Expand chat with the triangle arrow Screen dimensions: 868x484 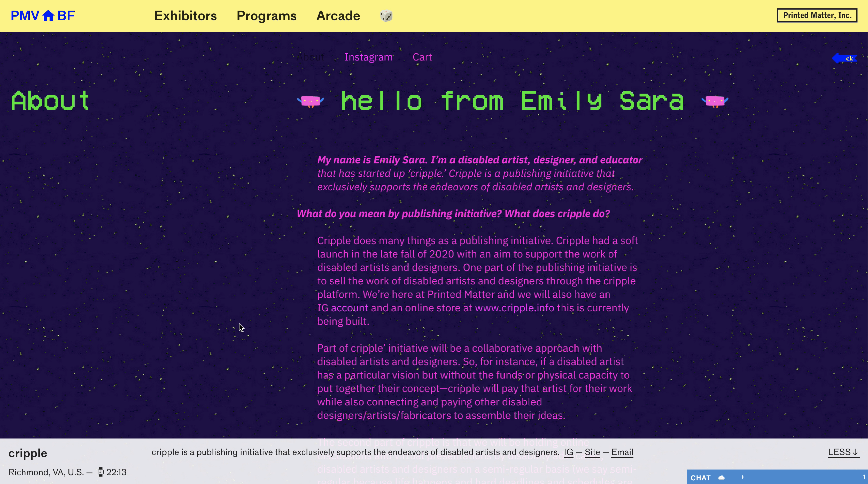point(743,477)
